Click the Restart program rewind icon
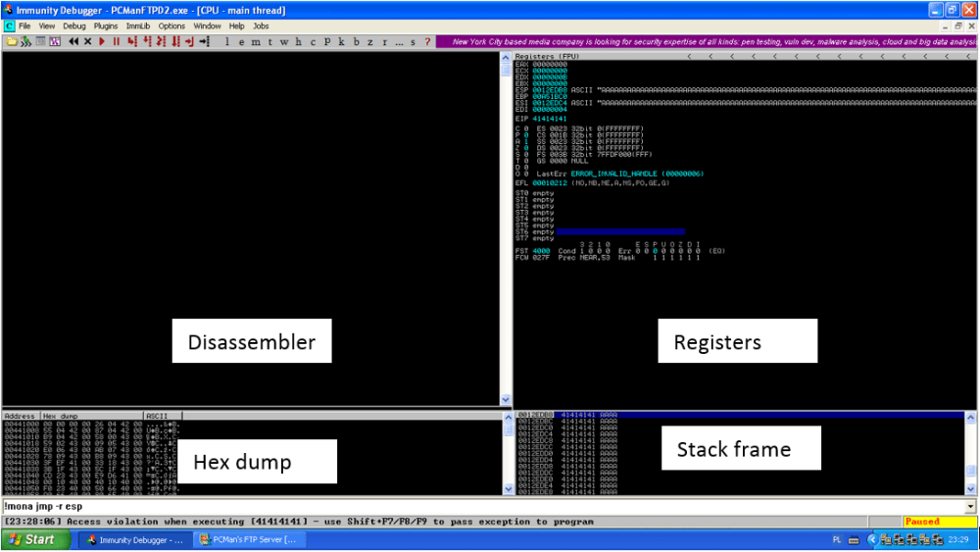Screen dimensions: 980x552 tap(73, 42)
